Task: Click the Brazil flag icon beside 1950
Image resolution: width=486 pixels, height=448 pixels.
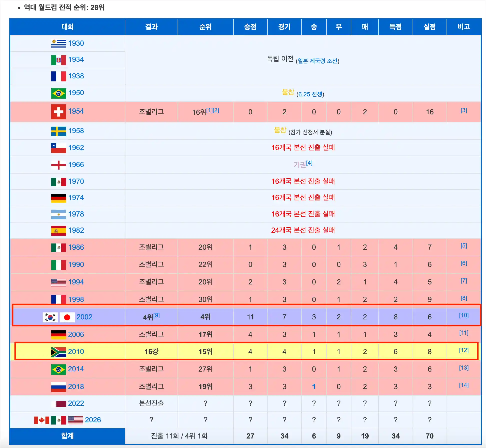Action: coord(58,93)
